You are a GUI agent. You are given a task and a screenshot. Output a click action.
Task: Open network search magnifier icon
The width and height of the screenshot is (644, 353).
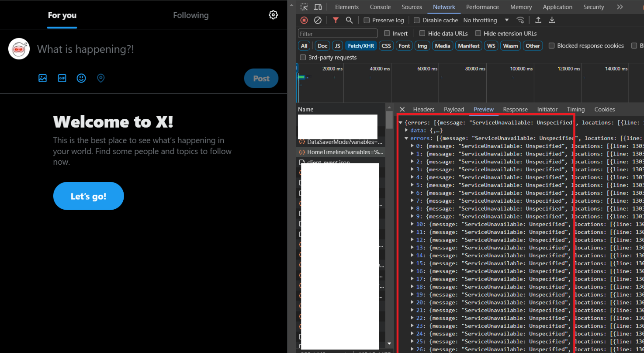tap(349, 20)
